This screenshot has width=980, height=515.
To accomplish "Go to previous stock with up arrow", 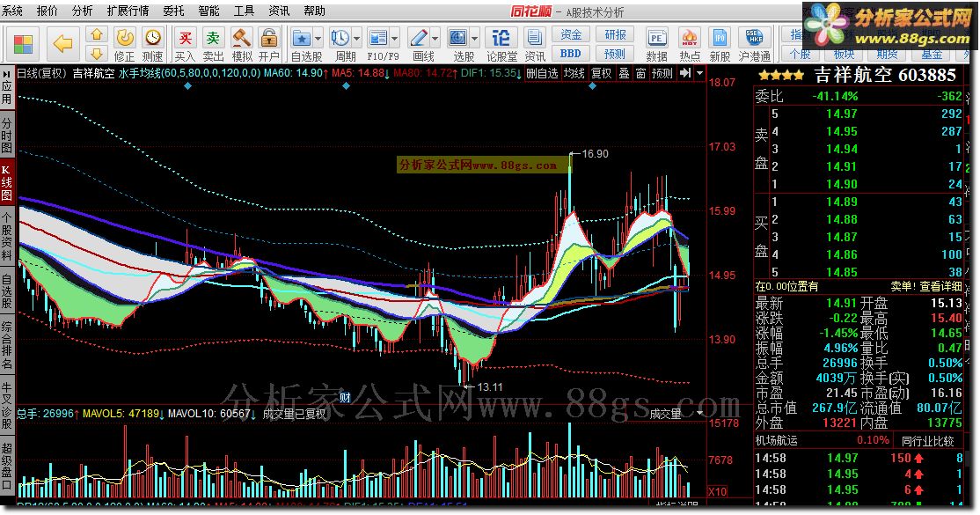I will pos(97,35).
